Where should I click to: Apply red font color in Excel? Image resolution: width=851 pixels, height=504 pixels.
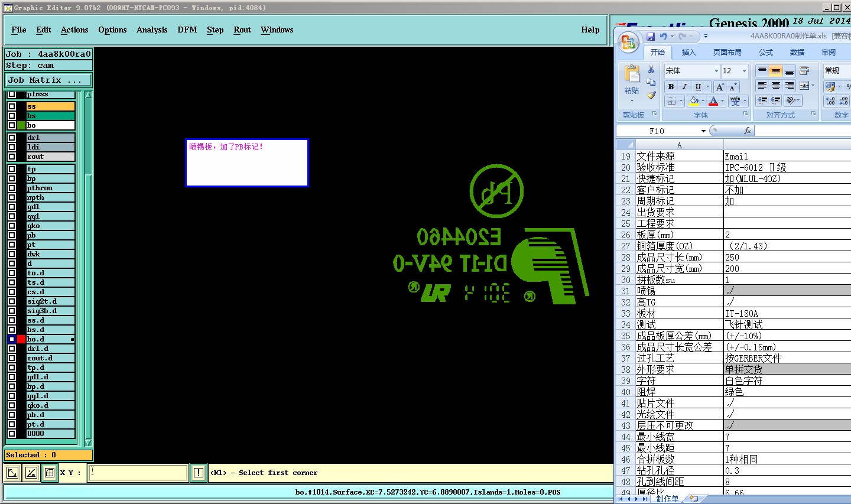tap(713, 101)
